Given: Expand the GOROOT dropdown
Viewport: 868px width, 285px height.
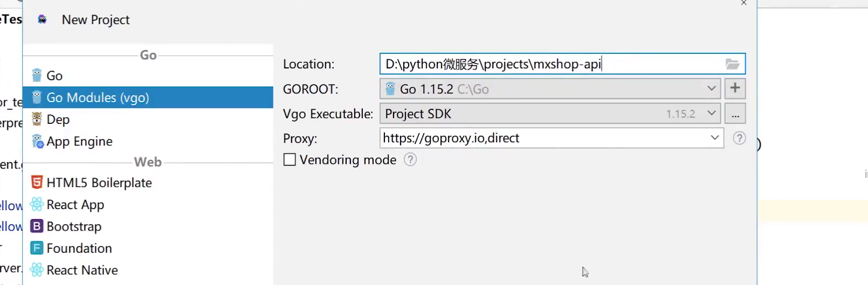Looking at the screenshot, I should [x=711, y=89].
